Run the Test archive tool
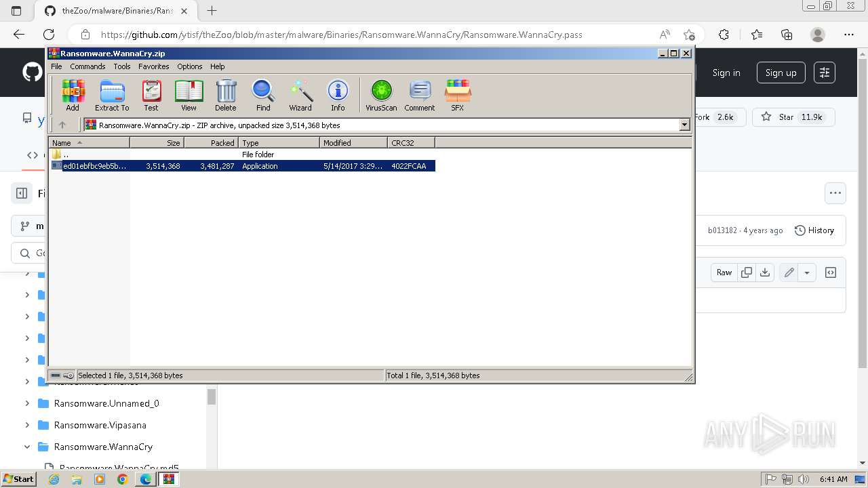The image size is (868, 488). pos(151,95)
